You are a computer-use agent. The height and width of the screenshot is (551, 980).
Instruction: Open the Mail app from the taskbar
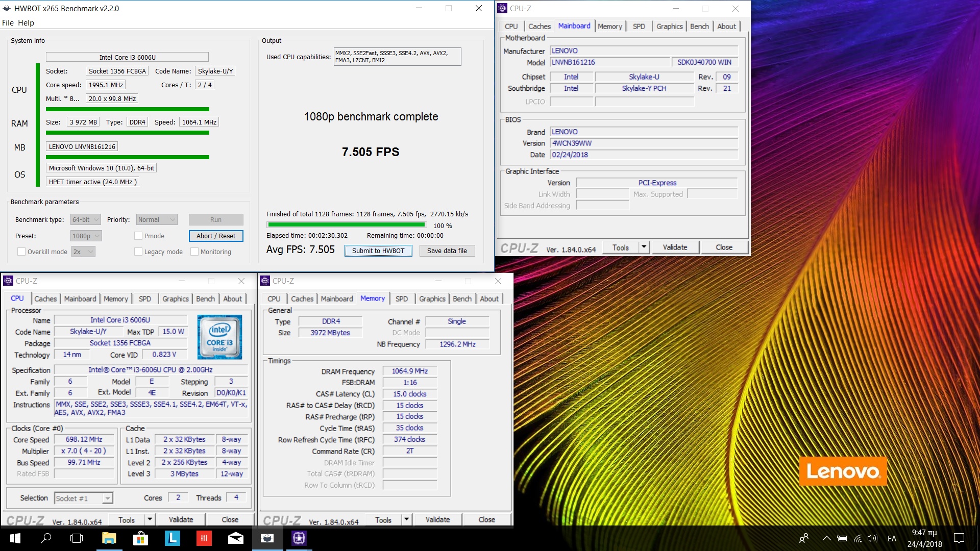(235, 538)
